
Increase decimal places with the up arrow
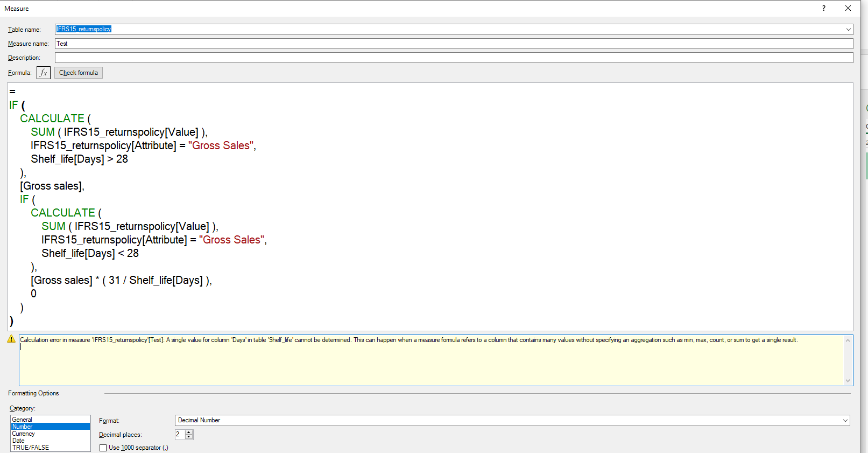coord(189,432)
